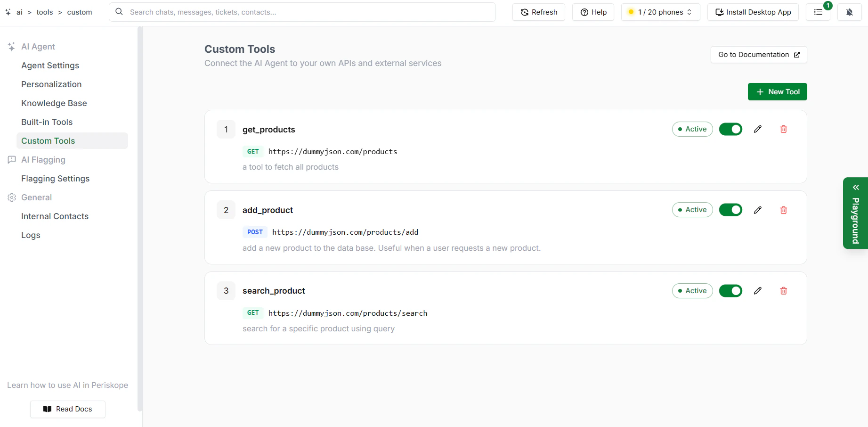Go to Built-in Tools section
The width and height of the screenshot is (868, 427).
(47, 122)
